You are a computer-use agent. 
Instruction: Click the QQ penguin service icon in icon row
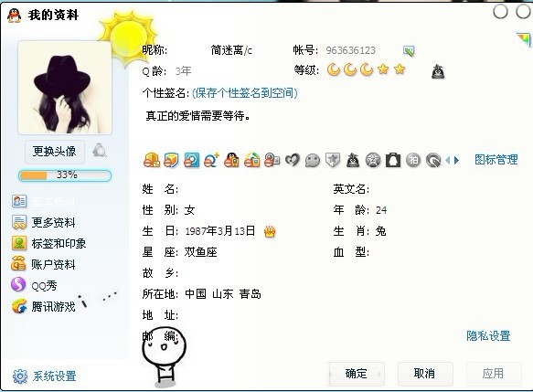click(231, 160)
